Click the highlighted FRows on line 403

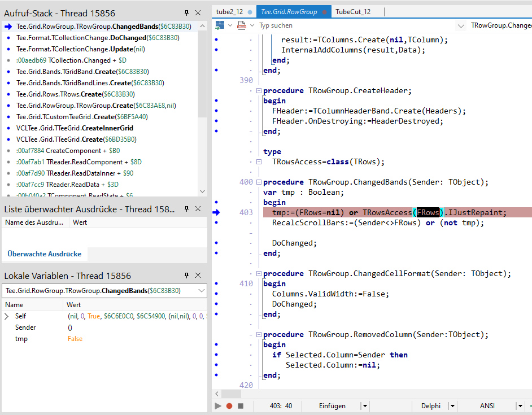[x=428, y=212]
